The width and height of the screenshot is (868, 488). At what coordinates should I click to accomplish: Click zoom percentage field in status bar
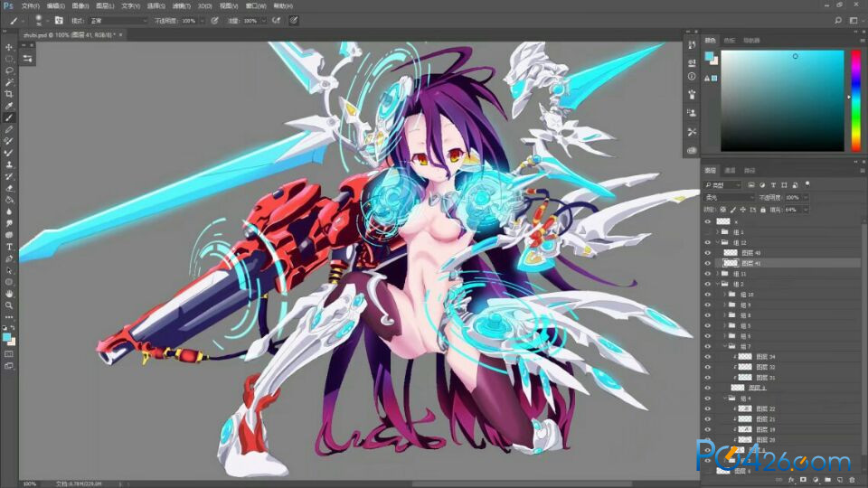pos(29,483)
